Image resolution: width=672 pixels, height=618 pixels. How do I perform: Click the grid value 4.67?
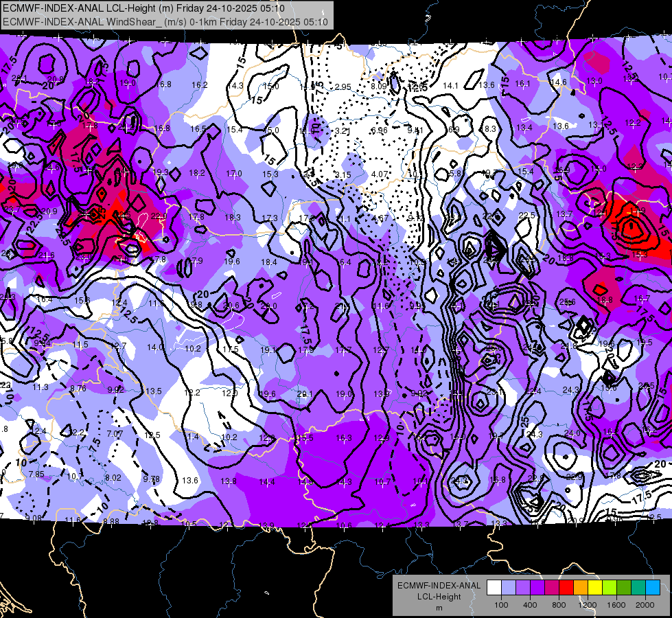coord(380,218)
